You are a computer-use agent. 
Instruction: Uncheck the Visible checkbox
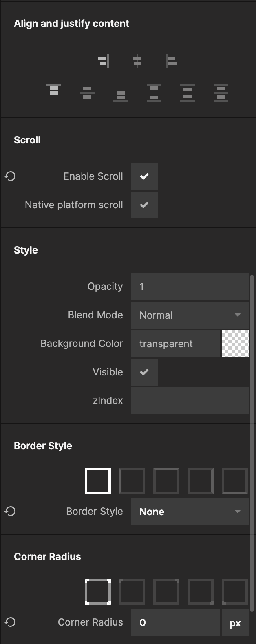tap(144, 372)
